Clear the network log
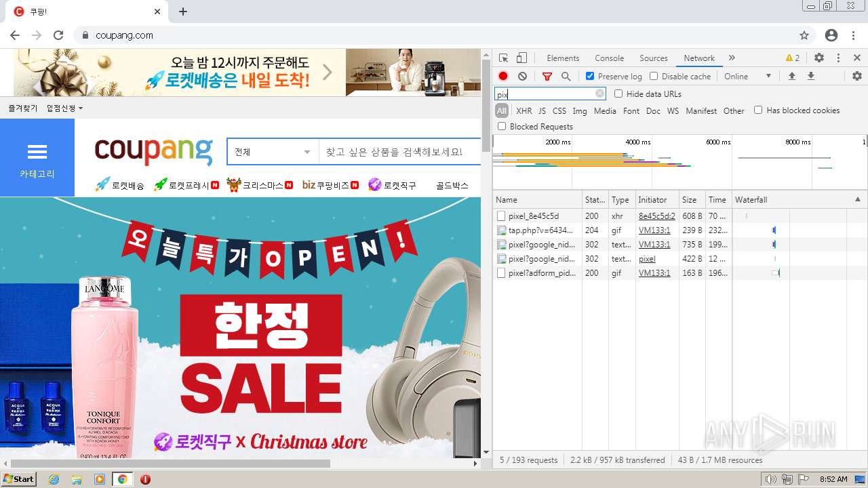This screenshot has width=868, height=488. point(522,77)
